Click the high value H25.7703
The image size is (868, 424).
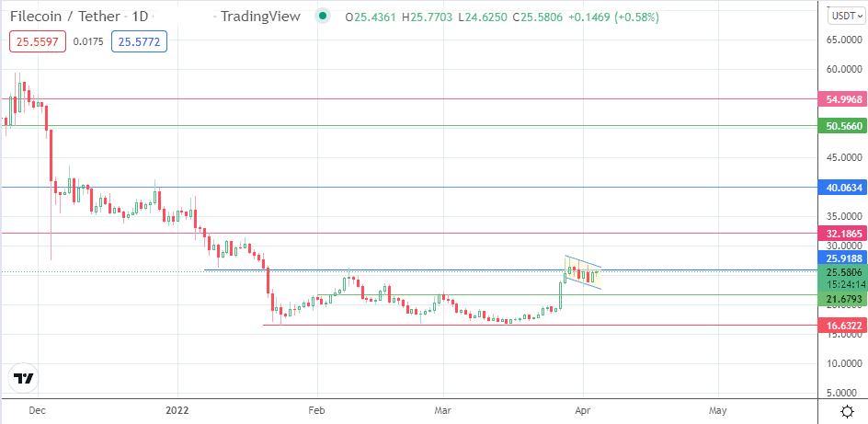click(428, 17)
